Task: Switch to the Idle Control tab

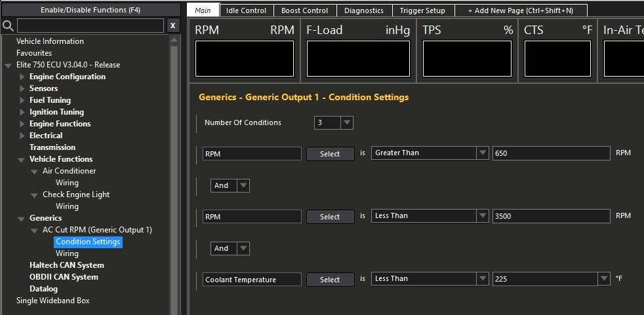Action: click(247, 10)
